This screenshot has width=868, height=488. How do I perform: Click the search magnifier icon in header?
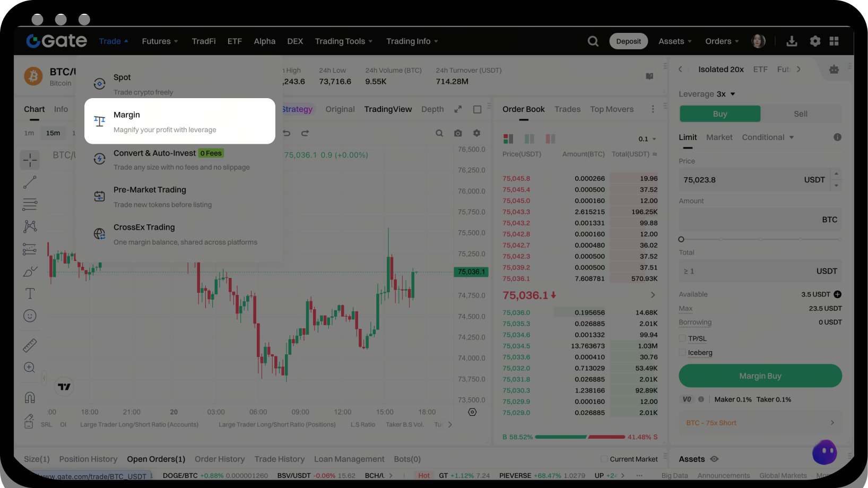coord(593,41)
